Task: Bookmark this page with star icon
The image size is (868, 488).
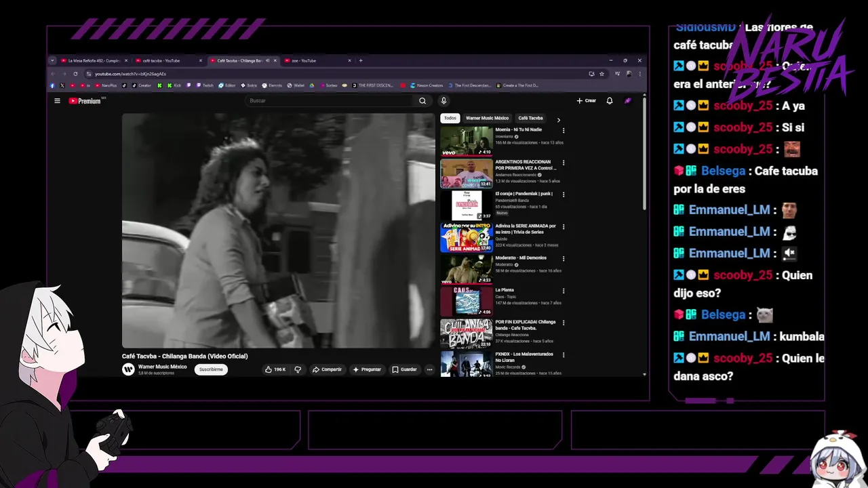Action: coord(601,74)
